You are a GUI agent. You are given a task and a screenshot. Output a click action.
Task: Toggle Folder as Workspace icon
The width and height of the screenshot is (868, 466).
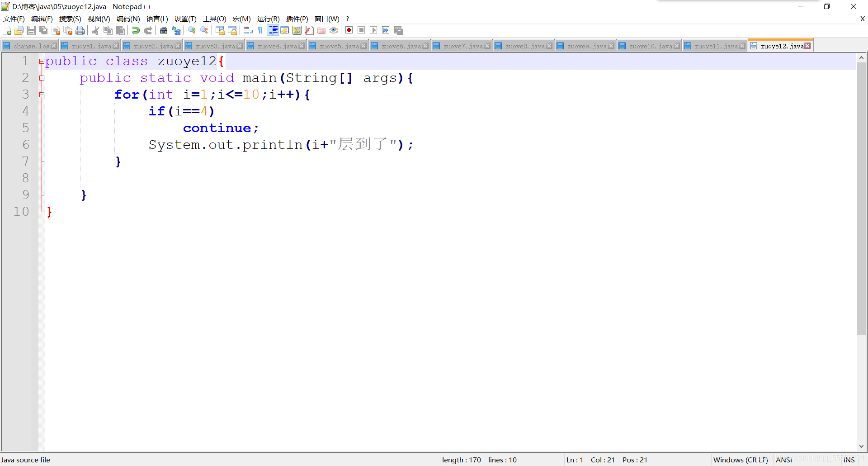[x=321, y=30]
